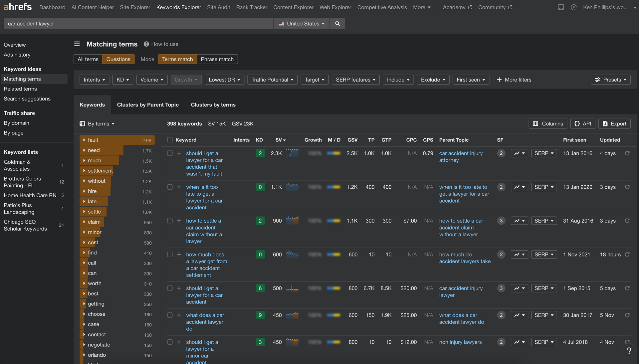
Task: Go to Related terms in sidebar
Action: coord(20,89)
